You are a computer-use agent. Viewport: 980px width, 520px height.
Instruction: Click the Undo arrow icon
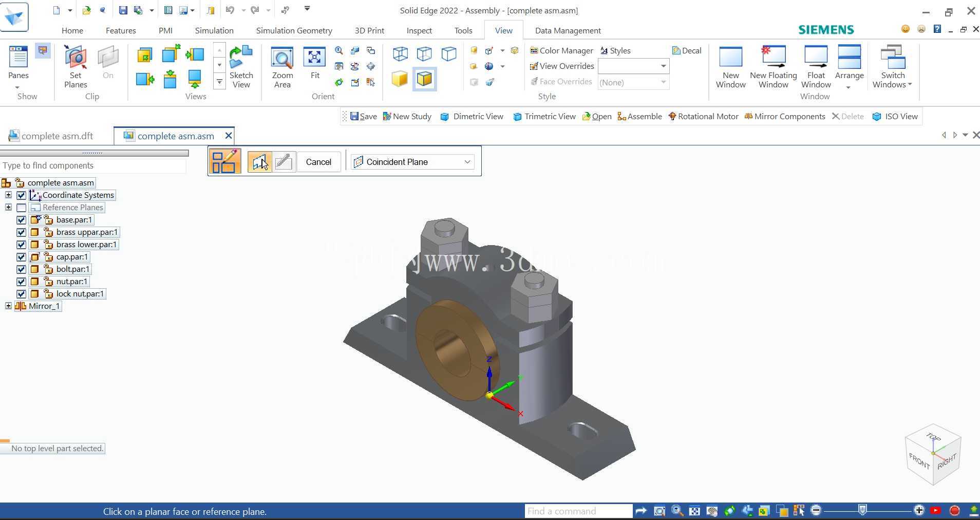pos(230,10)
